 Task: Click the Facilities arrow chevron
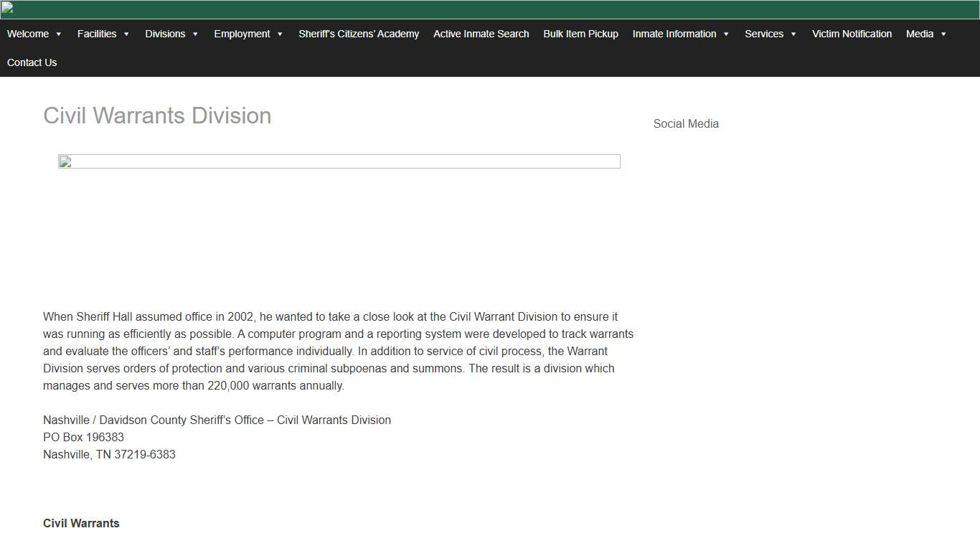point(127,34)
